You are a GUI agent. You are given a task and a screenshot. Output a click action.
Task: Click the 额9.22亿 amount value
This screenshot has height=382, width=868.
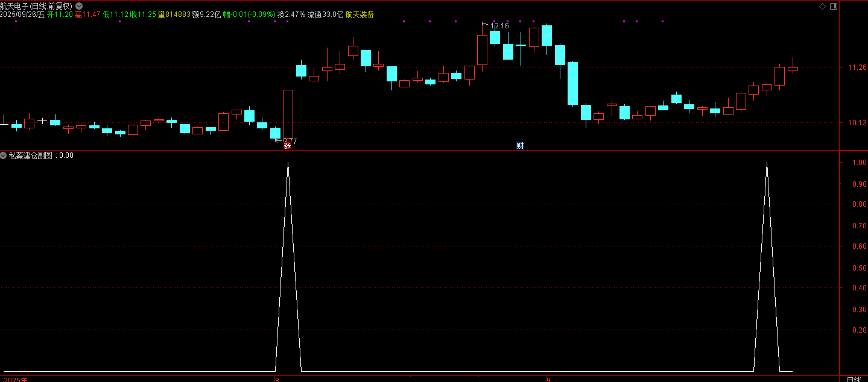pos(206,14)
